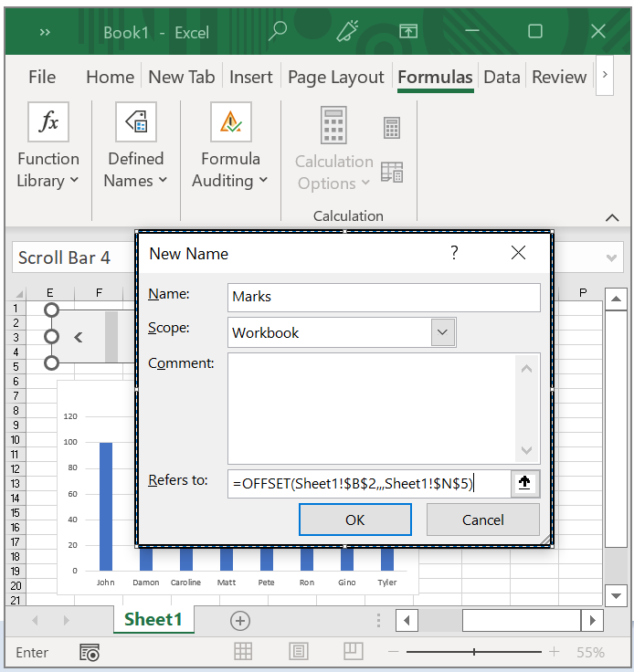Open the Scope dropdown arrow
The image size is (634, 672).
click(442, 332)
